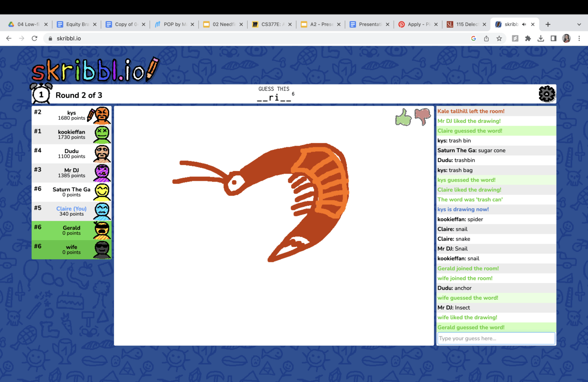
Task: Open the Chrome profile avatar
Action: [567, 38]
